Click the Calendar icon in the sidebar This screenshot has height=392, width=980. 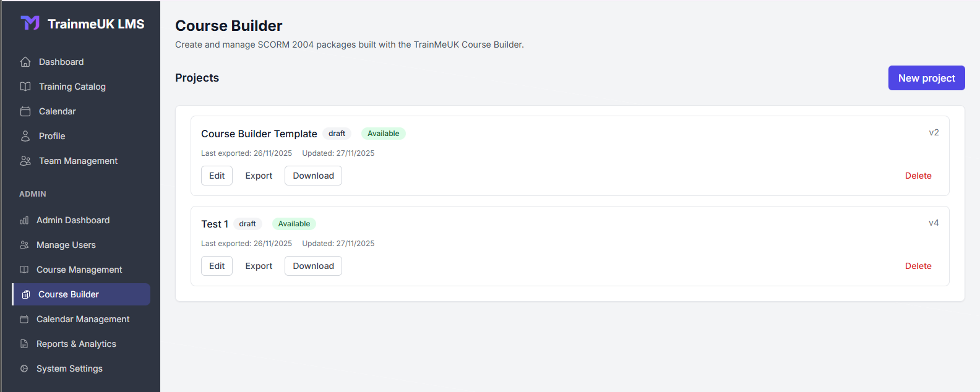[x=25, y=111]
